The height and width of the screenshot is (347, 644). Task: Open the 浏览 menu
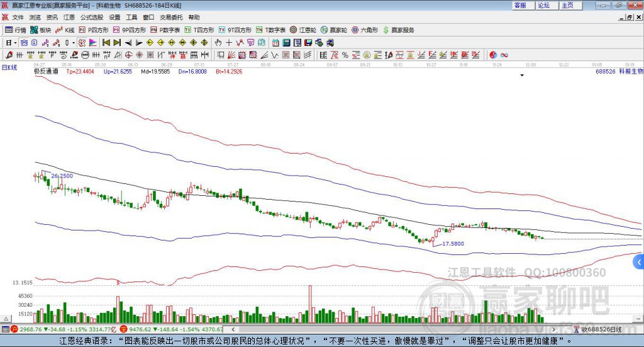35,17
